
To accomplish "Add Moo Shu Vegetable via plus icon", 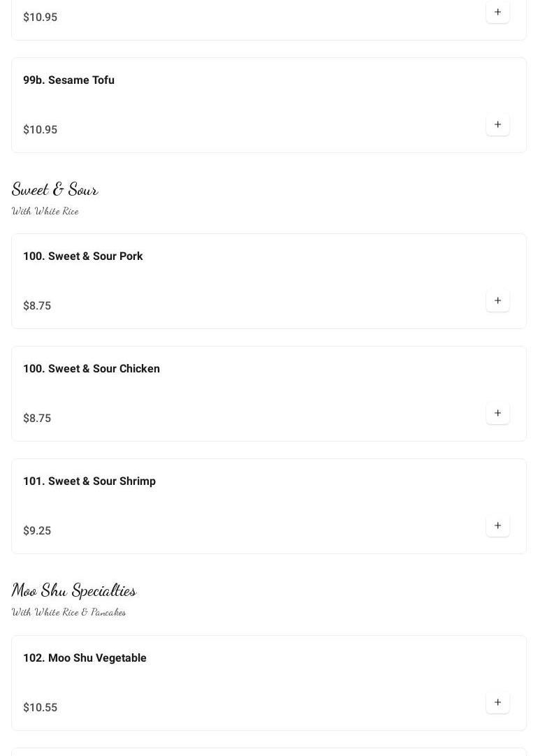I will [497, 702].
